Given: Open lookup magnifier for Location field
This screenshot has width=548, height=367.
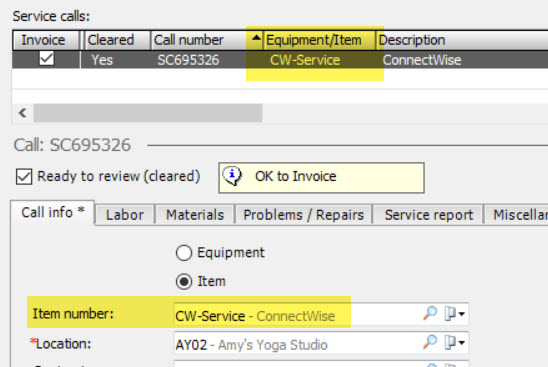Looking at the screenshot, I should (430, 342).
